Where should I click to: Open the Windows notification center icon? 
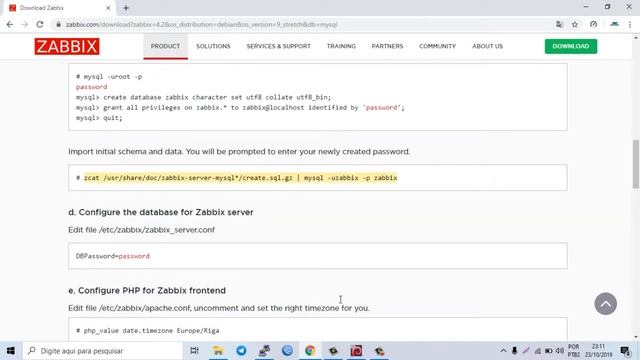(625, 351)
